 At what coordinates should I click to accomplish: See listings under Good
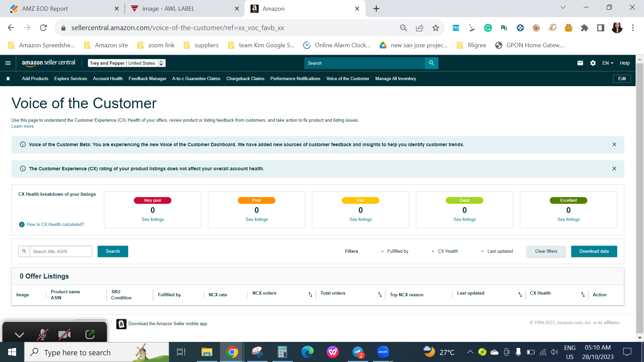pos(465,220)
